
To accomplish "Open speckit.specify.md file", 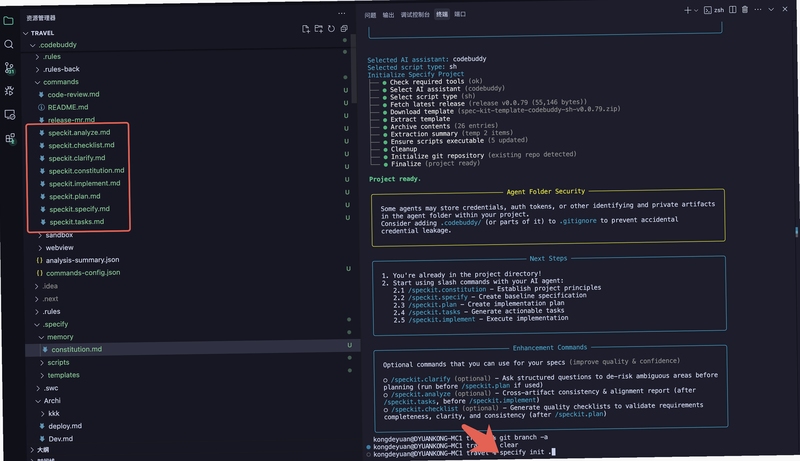I will [x=80, y=209].
